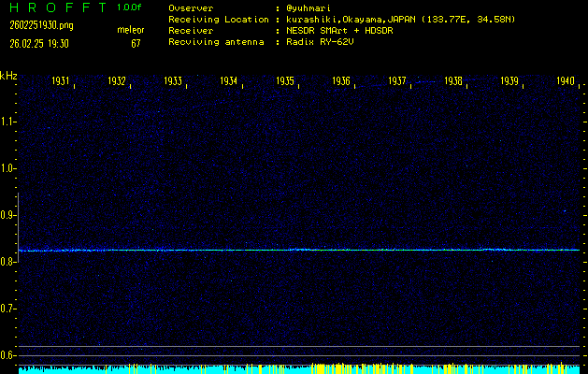Image resolution: width=588 pixels, height=374 pixels.
Task: Click the meteor count label
Action: [x=130, y=30]
